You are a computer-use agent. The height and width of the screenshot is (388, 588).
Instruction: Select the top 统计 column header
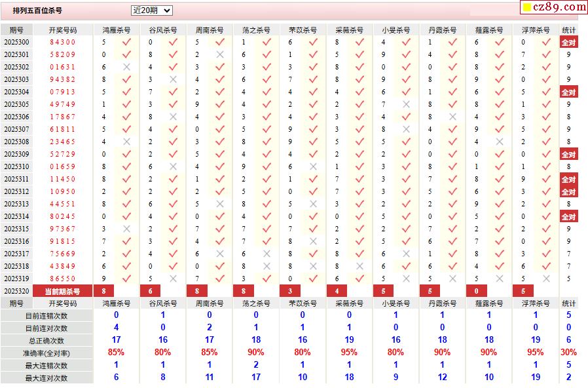(568, 30)
